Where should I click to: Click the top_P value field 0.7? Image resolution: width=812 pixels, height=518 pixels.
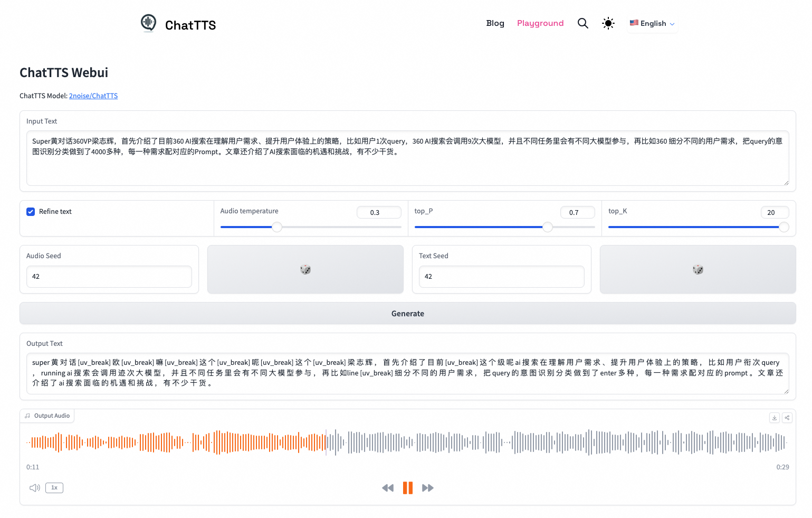(x=578, y=212)
